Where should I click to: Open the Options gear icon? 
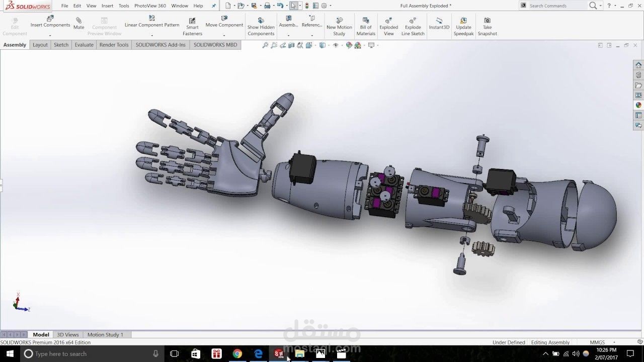[x=324, y=6]
